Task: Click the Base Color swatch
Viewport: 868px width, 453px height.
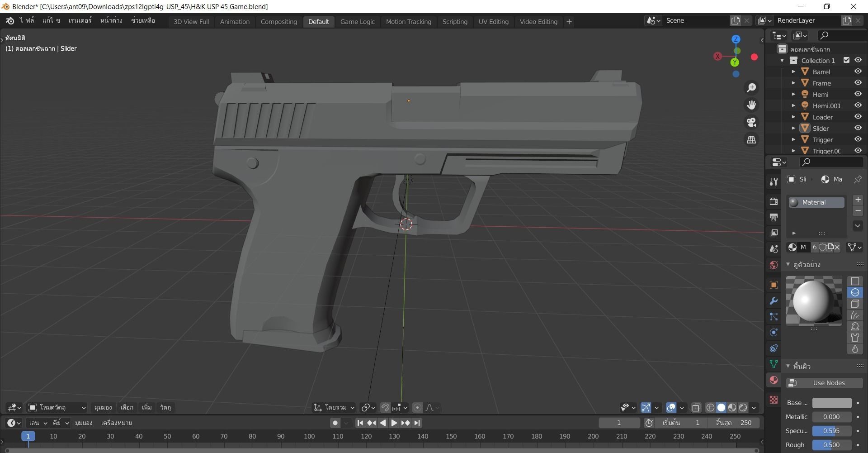Action: [831, 403]
